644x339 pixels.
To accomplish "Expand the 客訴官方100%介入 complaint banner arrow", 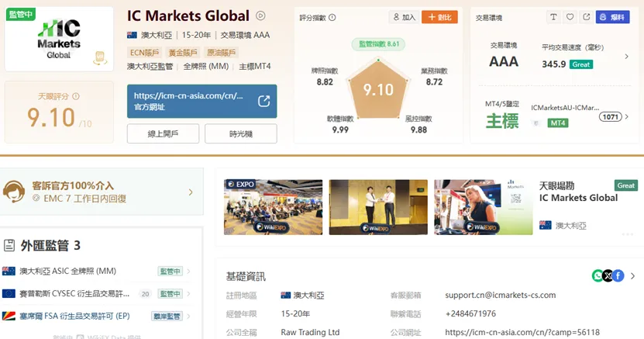I will 190,192.
